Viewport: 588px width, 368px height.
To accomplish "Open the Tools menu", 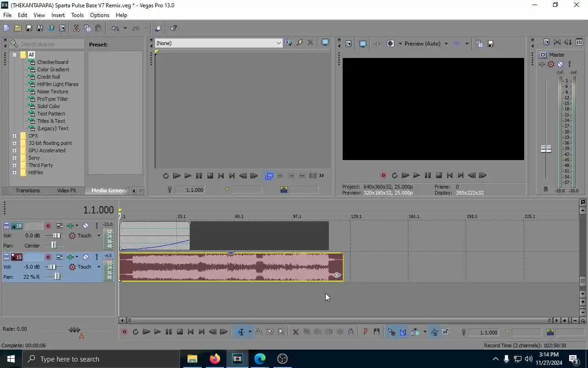I will point(77,15).
